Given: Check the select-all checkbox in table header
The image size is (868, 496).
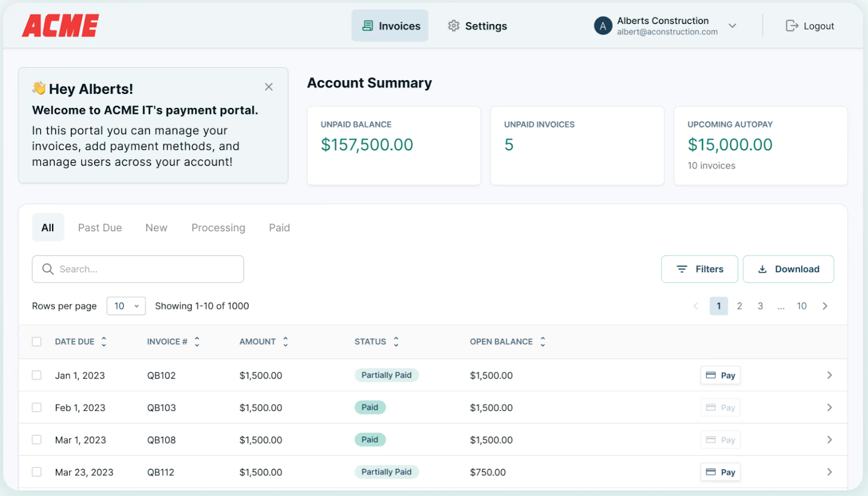Looking at the screenshot, I should click(36, 342).
